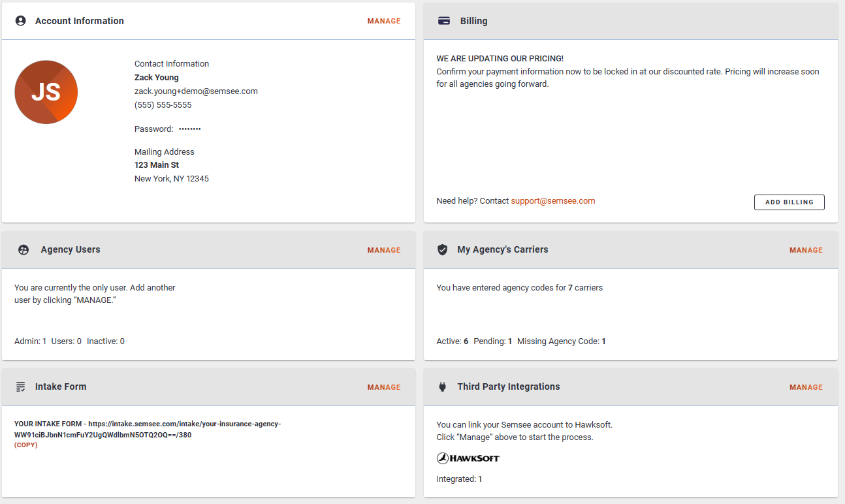845x504 pixels.
Task: Open Manage for Account Information
Action: 384,21
